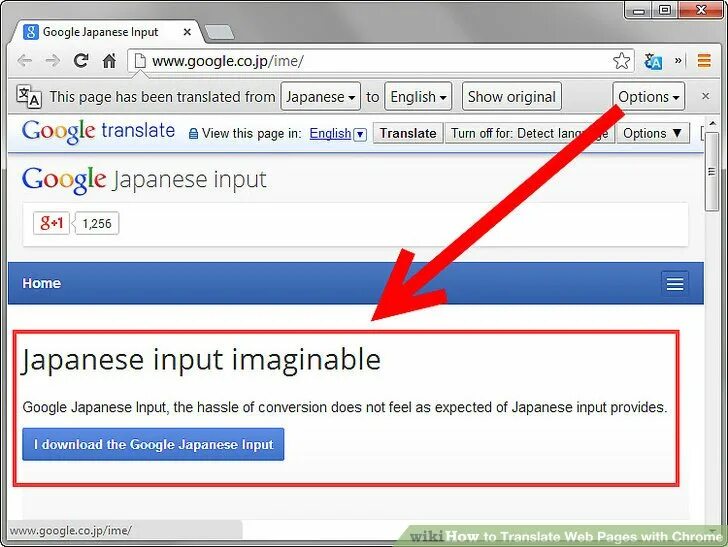Click Show original button
This screenshot has height=547, width=728.
tap(512, 97)
